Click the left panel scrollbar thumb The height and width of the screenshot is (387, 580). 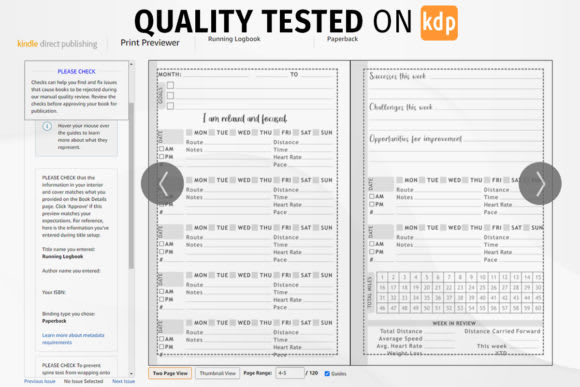[131, 185]
